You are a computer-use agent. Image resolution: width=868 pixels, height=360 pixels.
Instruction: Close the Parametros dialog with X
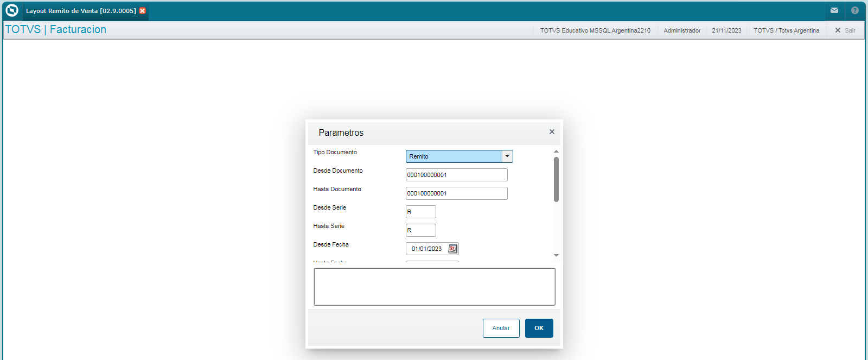tap(552, 132)
